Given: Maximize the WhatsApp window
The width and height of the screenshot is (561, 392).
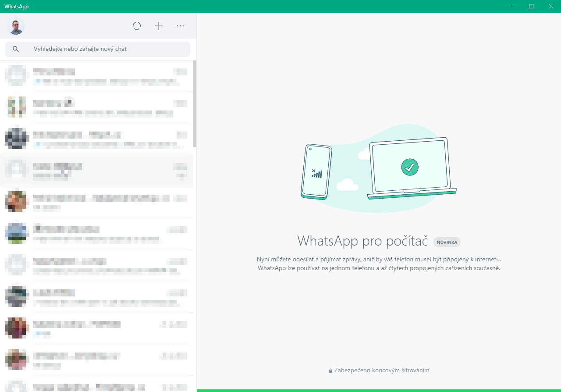Looking at the screenshot, I should (x=531, y=6).
